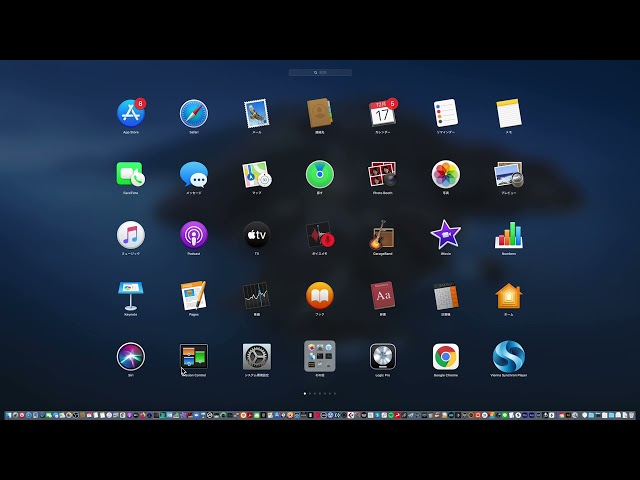Launch Vienna Synchron Player
Viewport: 640px width, 480px height.
pyautogui.click(x=509, y=356)
